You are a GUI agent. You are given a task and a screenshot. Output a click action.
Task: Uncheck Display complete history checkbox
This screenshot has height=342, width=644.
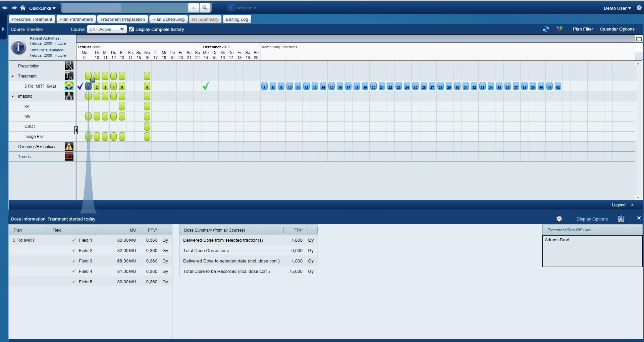(x=131, y=29)
